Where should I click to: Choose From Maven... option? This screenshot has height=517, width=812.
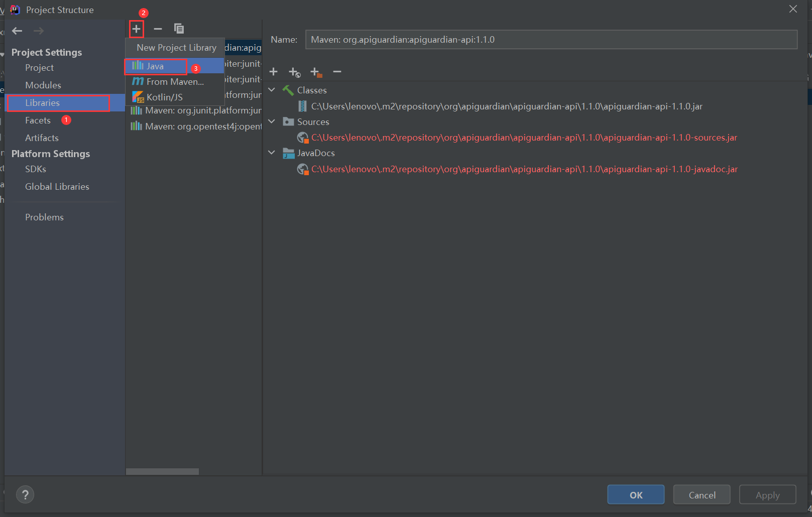tap(174, 81)
